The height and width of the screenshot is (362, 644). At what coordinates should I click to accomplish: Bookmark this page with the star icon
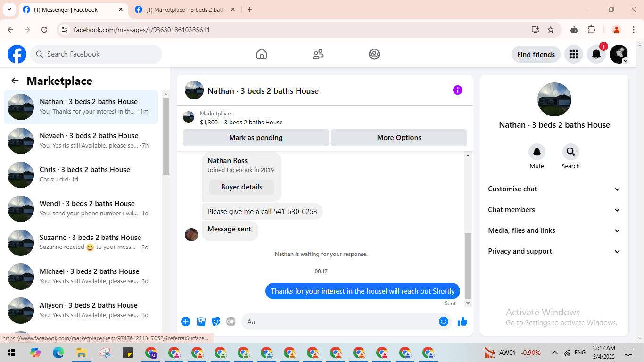point(551,30)
